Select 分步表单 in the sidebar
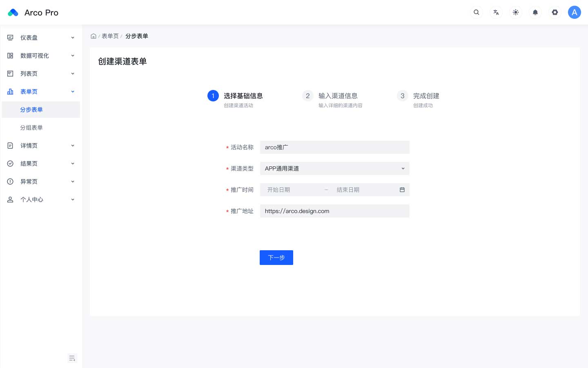 pos(41,110)
